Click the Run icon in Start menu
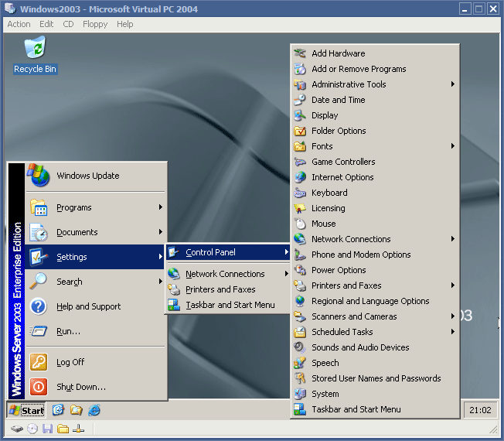 [x=38, y=331]
